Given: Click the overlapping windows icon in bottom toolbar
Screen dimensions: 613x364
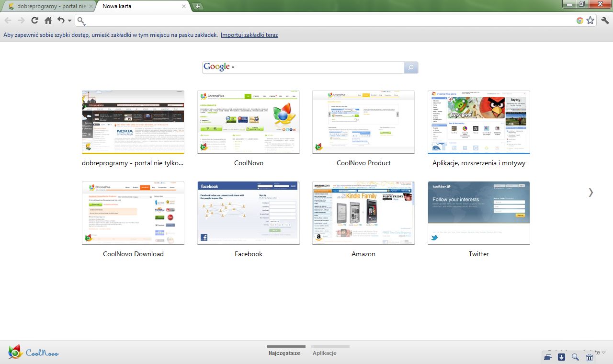Looking at the screenshot, I should (x=548, y=357).
